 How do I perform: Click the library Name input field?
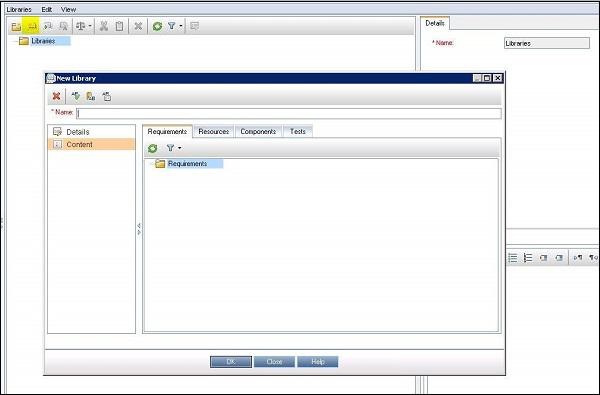[x=289, y=113]
